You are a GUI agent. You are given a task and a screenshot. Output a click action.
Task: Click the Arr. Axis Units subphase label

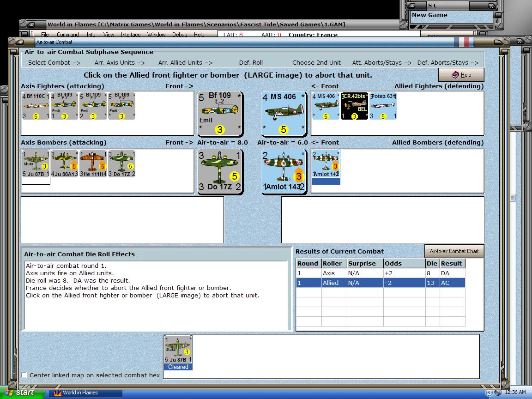pos(120,62)
